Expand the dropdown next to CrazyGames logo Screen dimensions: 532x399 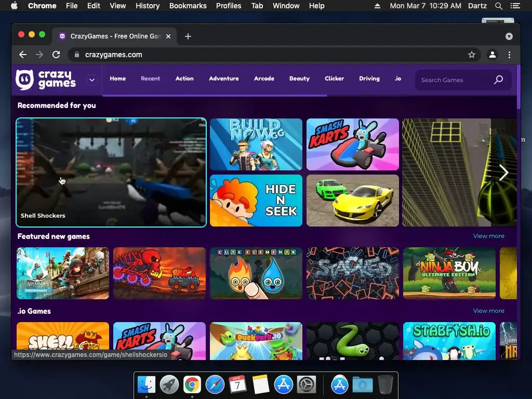[x=91, y=80]
